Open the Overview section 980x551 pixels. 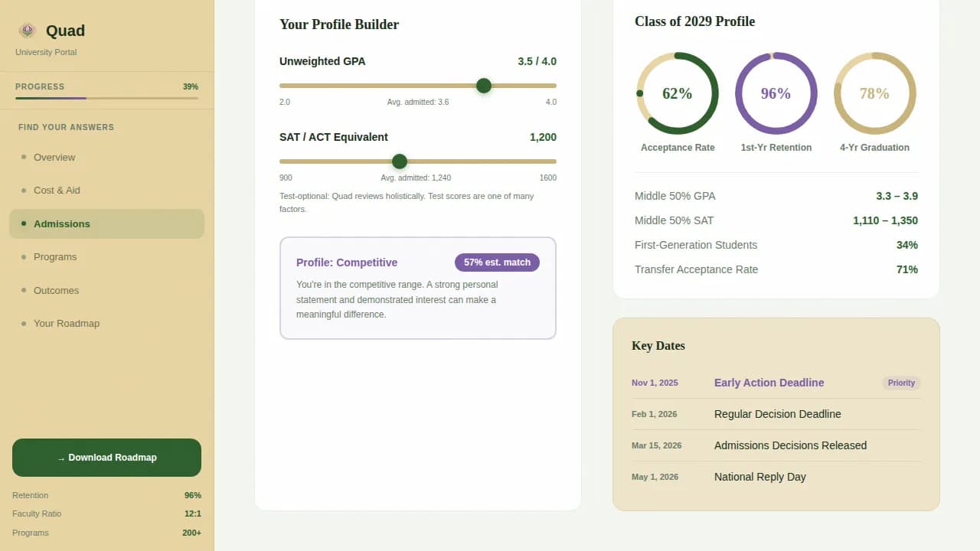54,158
